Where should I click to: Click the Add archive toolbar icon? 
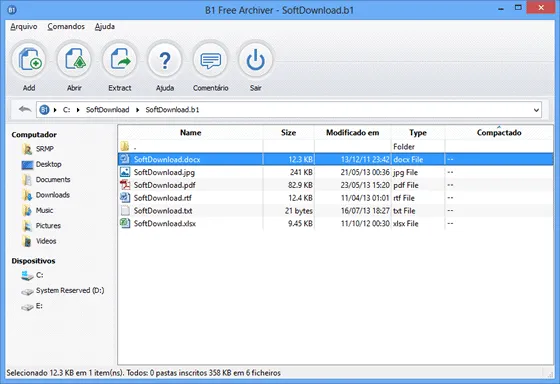[29, 60]
